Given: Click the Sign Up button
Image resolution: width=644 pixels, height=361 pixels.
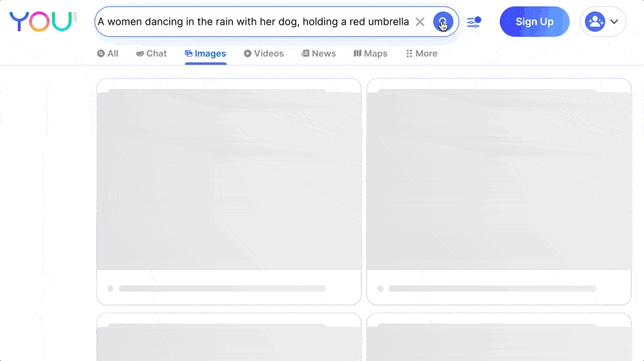Looking at the screenshot, I should coord(534,22).
